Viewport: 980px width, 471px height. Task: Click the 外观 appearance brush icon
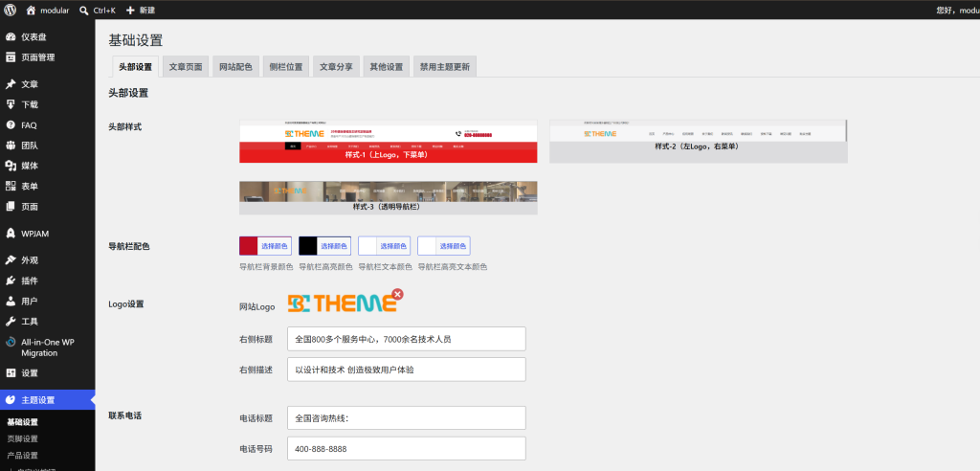click(11, 260)
